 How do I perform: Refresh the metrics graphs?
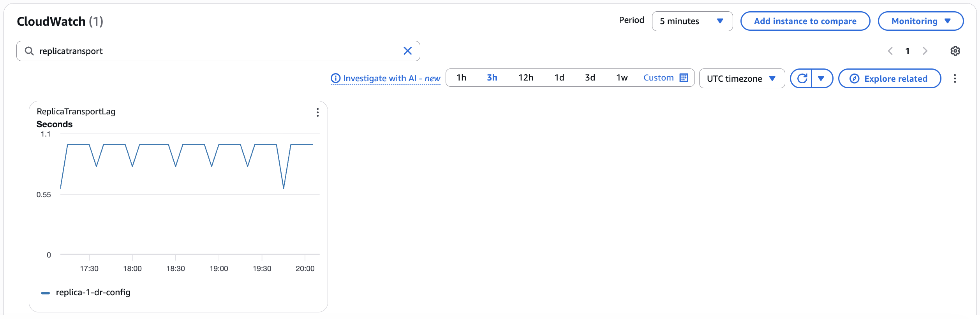(802, 79)
